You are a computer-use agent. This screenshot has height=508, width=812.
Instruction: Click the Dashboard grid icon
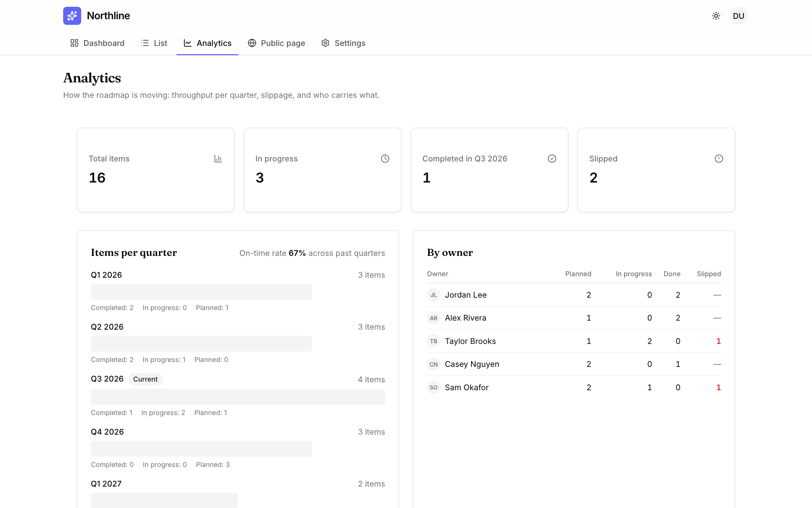click(74, 43)
